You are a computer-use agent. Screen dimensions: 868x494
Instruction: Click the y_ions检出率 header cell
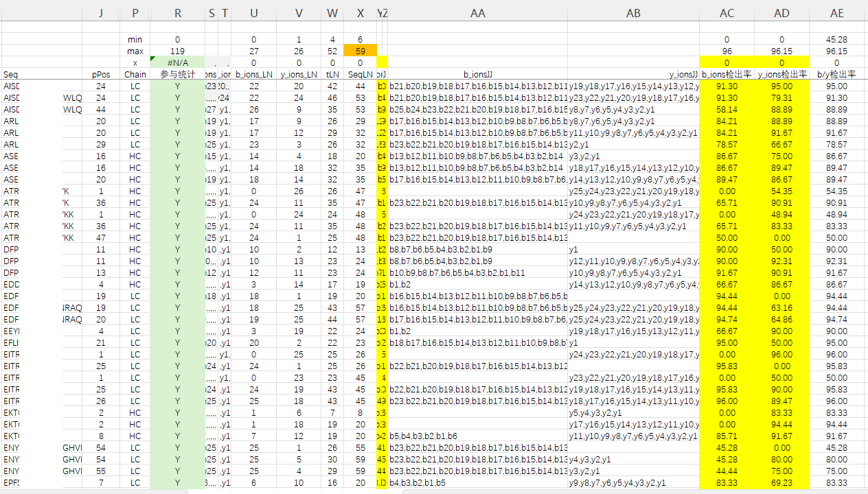781,74
